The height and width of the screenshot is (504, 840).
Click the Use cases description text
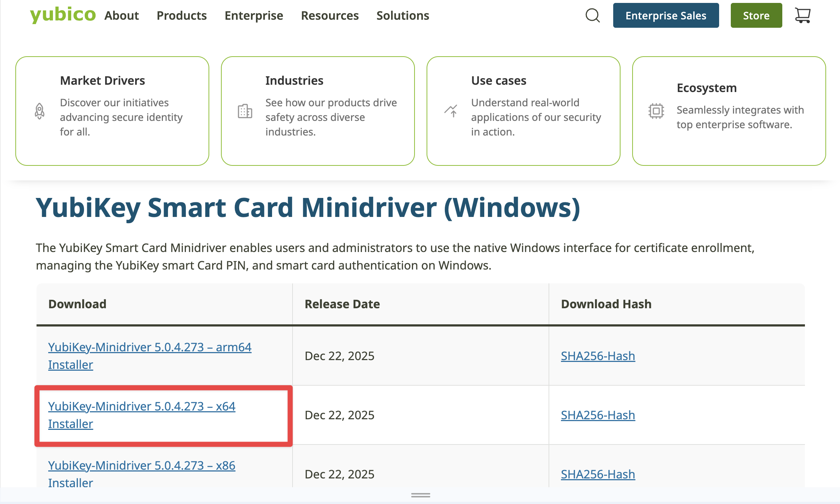(x=536, y=117)
